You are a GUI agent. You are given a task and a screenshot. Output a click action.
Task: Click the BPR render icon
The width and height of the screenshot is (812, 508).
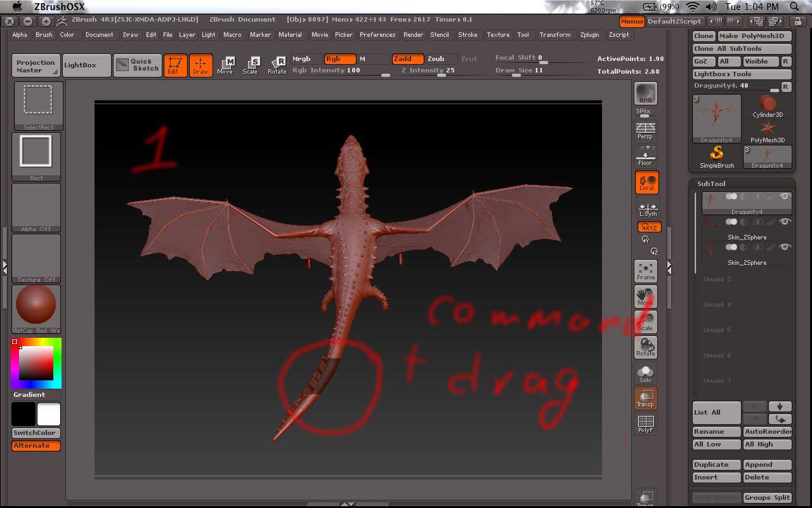pyautogui.click(x=645, y=95)
